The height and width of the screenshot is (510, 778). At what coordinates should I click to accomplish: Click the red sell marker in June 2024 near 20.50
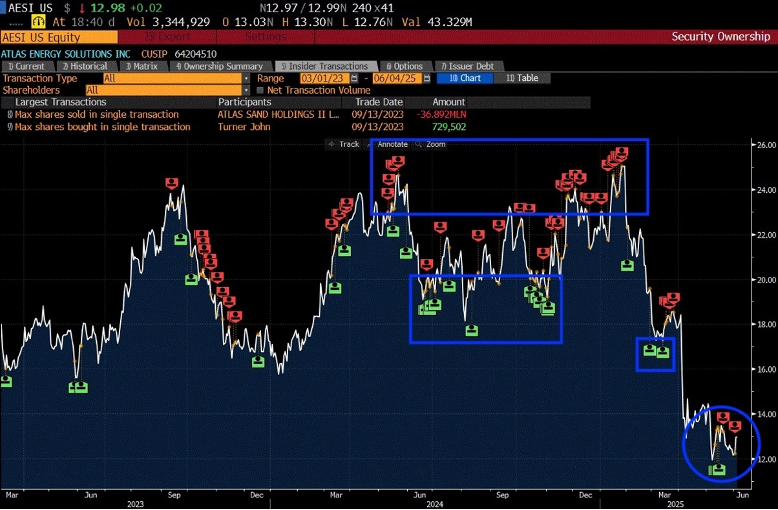coord(427,264)
